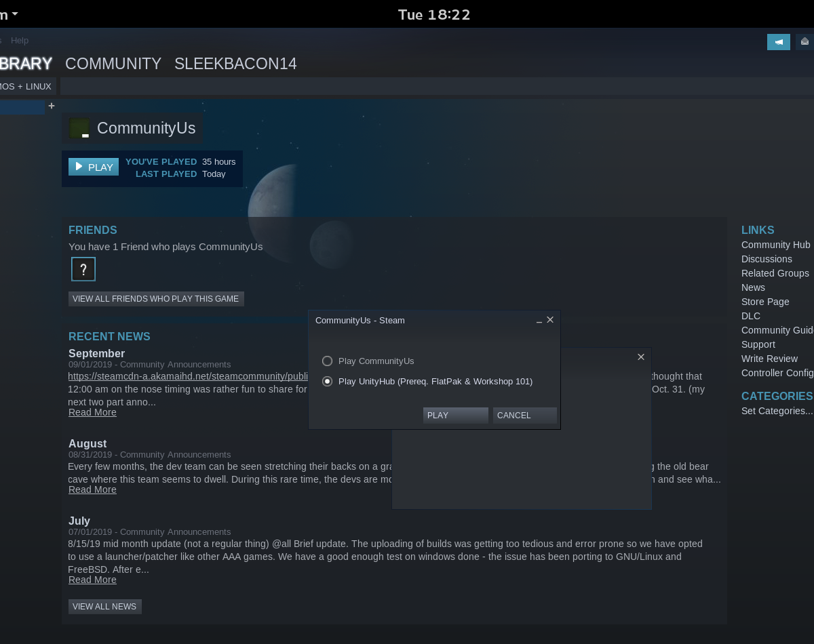The width and height of the screenshot is (814, 644).
Task: Click the announcements megaphone icon
Action: [x=779, y=42]
